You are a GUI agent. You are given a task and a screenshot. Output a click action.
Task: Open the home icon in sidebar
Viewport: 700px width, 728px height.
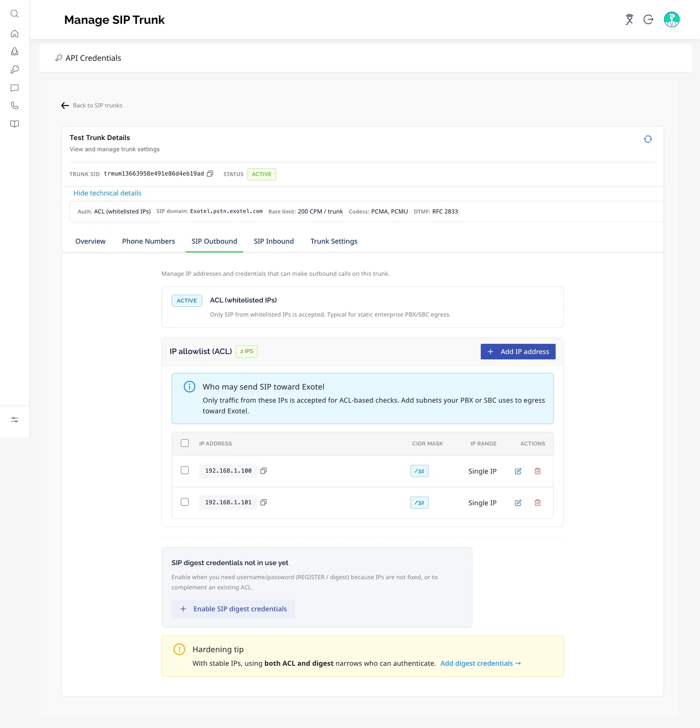15,34
